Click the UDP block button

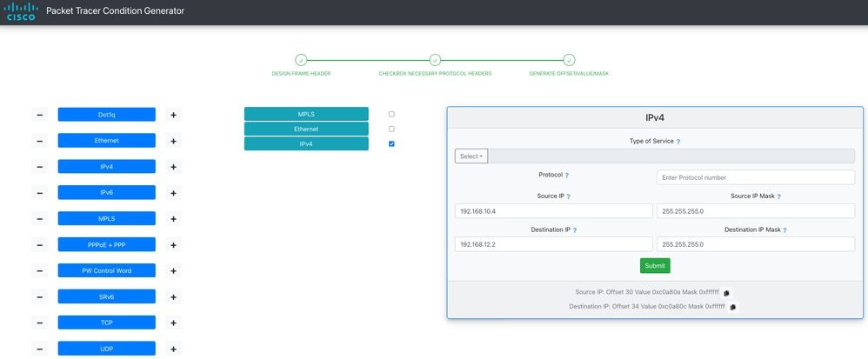(x=107, y=349)
